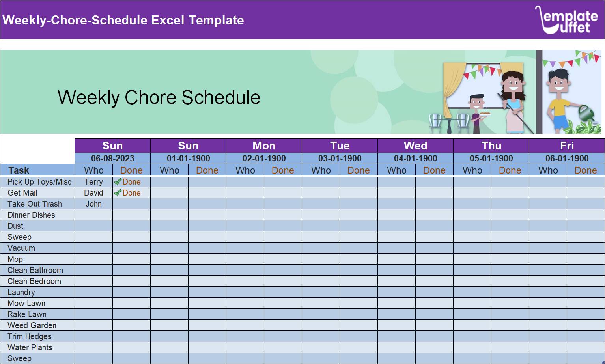
Task: Select the 'Weekly Chore Schedule' title text
Action: (159, 97)
